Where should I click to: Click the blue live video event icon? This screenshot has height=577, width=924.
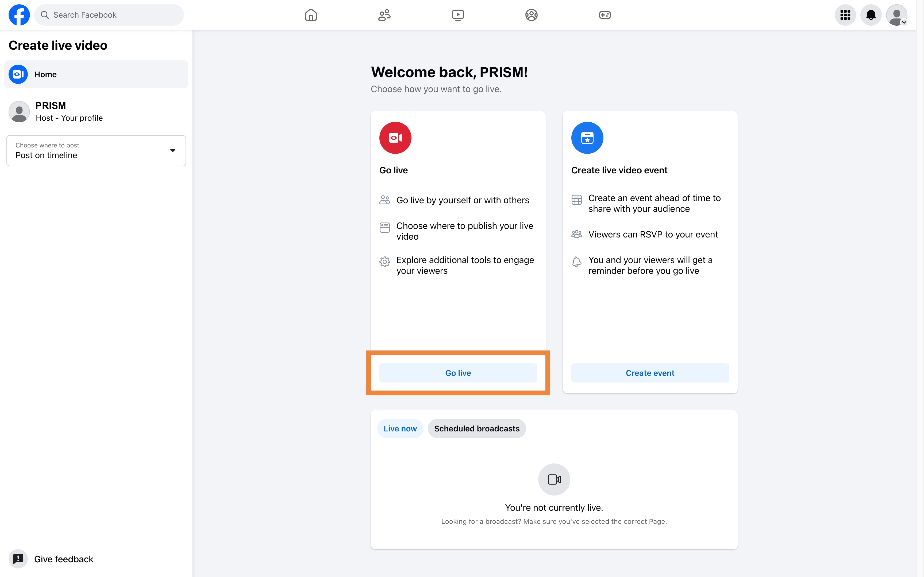pos(587,138)
